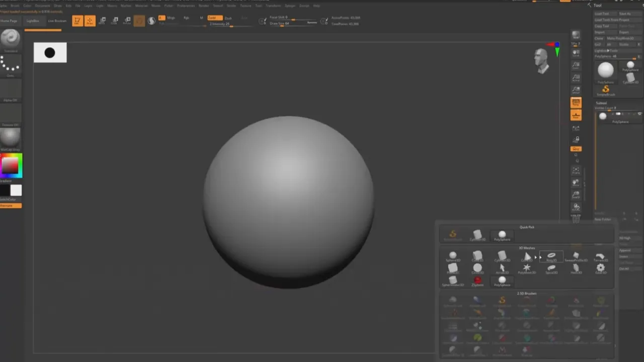Click the Frame button on right shelf
This screenshot has height=362, width=644.
point(576,171)
